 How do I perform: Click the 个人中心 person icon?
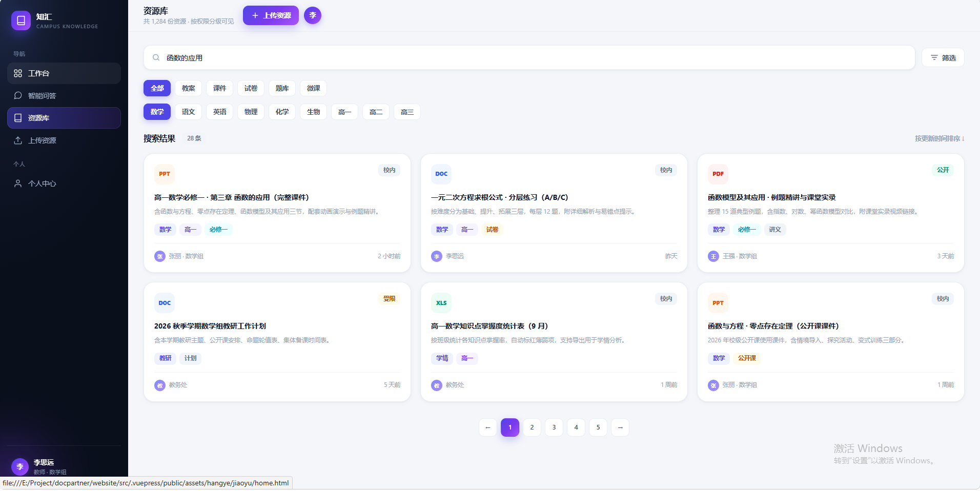(x=18, y=183)
